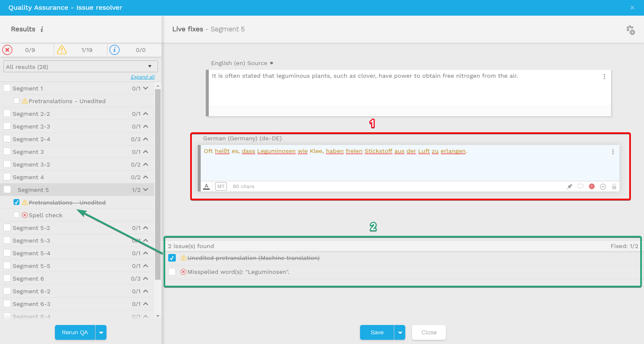Tick the Spell check checkbox under Segment 5
The image size is (644, 344).
[x=16, y=215]
